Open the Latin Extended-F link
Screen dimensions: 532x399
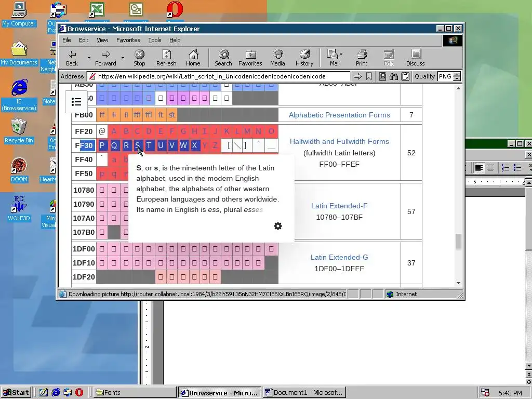coord(339,206)
